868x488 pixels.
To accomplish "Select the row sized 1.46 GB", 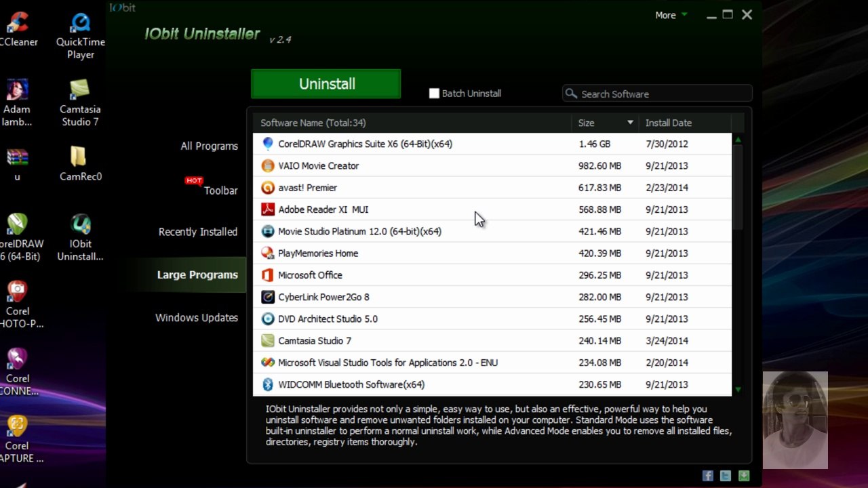I will pyautogui.click(x=492, y=144).
